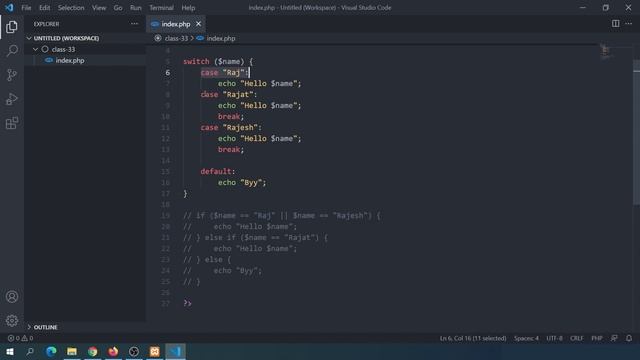Open the Go menu
The image size is (640, 360).
118,7
